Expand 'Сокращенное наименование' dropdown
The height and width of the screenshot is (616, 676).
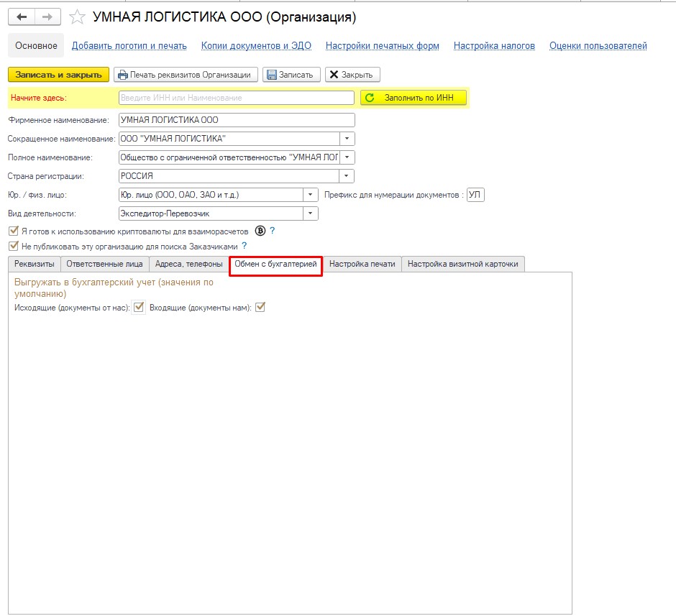pos(347,139)
